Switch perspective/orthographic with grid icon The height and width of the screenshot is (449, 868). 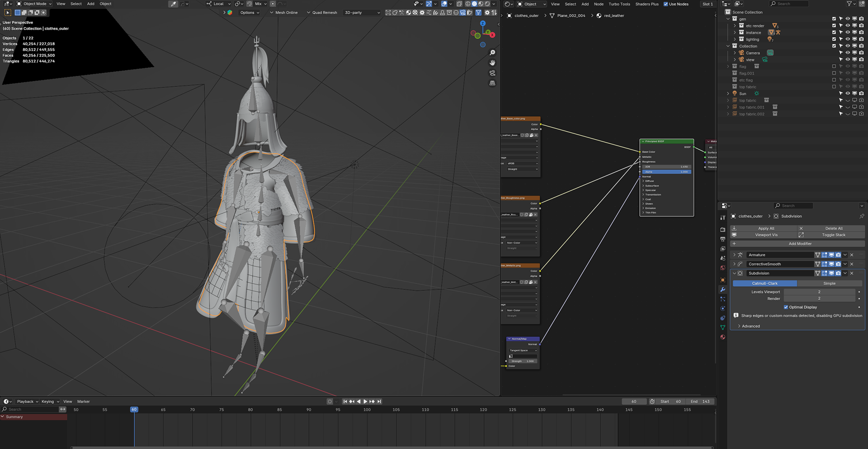click(492, 83)
